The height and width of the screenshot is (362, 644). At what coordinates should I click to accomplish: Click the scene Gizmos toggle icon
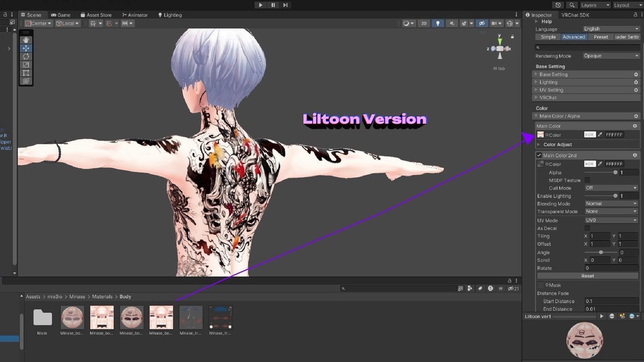pyautogui.click(x=509, y=23)
